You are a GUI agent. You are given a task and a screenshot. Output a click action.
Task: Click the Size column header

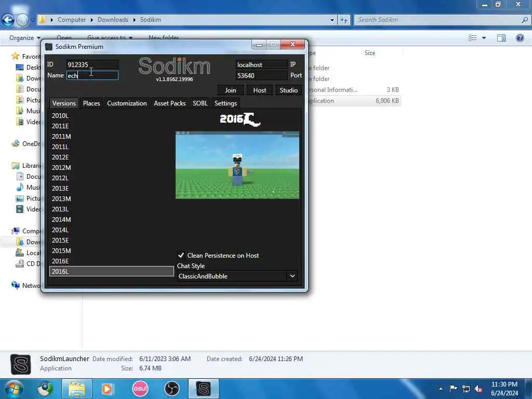click(382, 53)
